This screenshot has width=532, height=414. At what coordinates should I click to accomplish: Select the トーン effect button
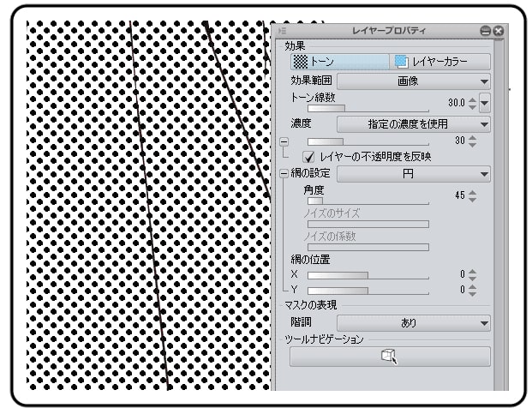pos(339,62)
